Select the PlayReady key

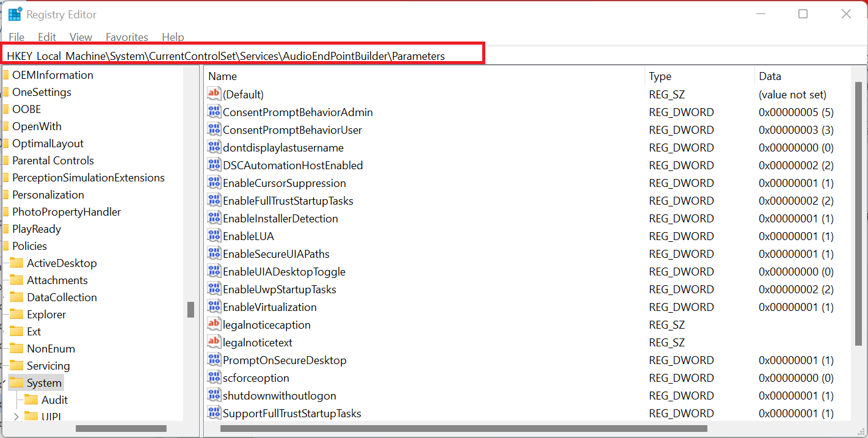[37, 229]
